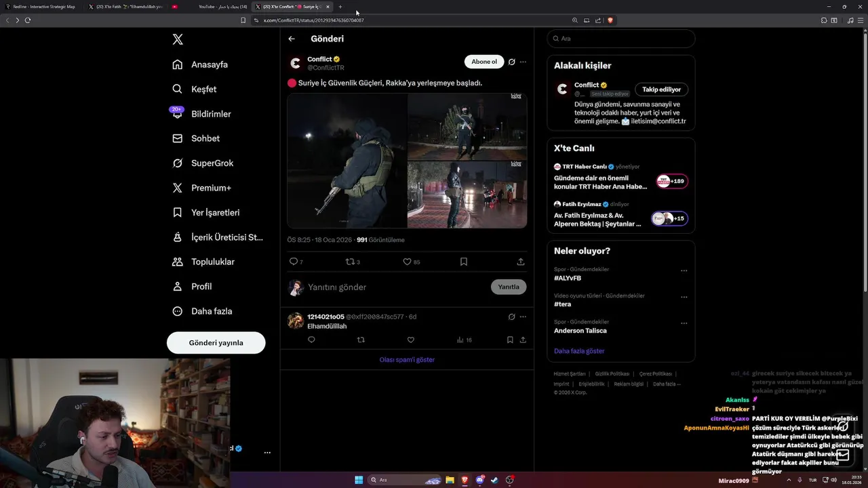Share the Elhamdülillah comment

click(x=523, y=340)
